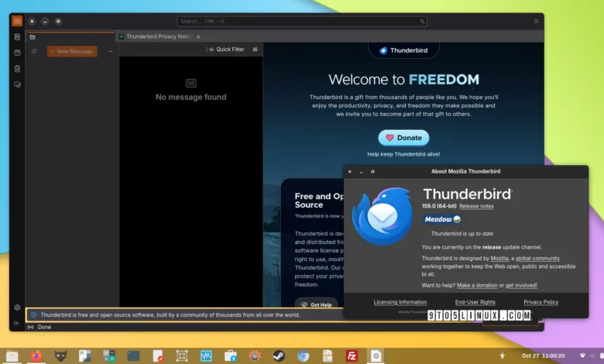Toggle the Quick Filter bar
This screenshot has height=364, width=604.
[226, 50]
